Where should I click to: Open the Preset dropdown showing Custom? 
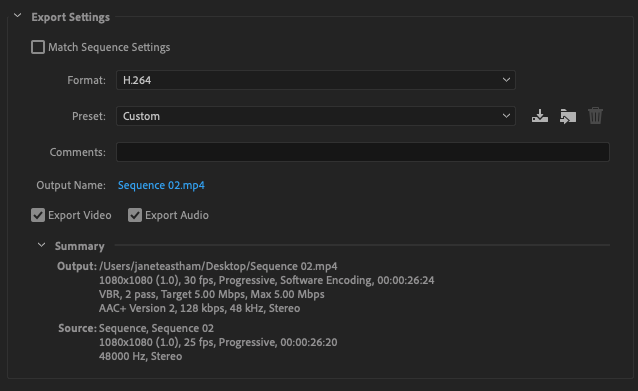pos(316,116)
